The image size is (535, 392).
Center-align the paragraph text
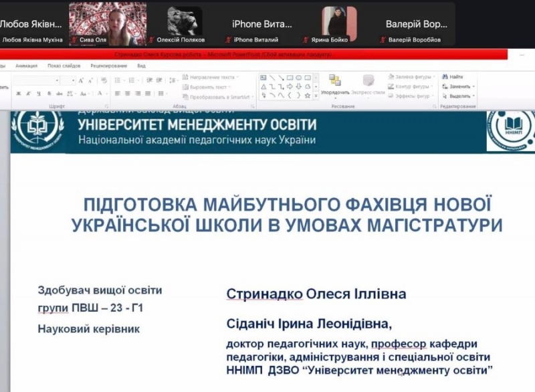(126, 94)
